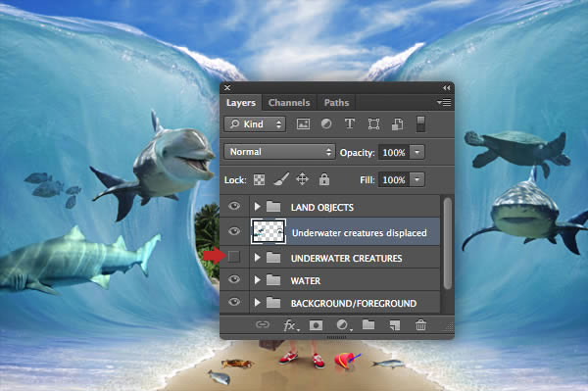Switch to the Channels tab
The height and width of the screenshot is (391, 588).
pyautogui.click(x=289, y=103)
